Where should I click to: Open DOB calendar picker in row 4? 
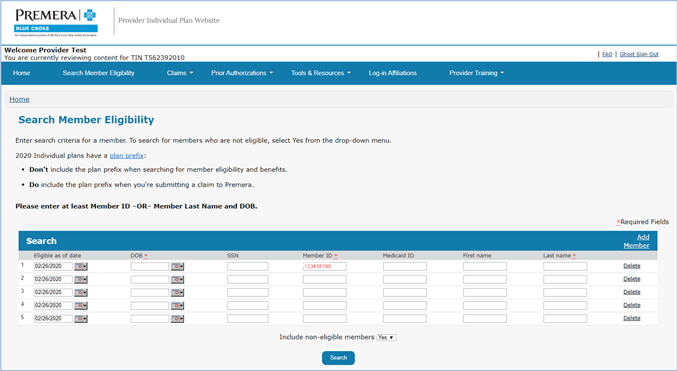[x=177, y=306]
